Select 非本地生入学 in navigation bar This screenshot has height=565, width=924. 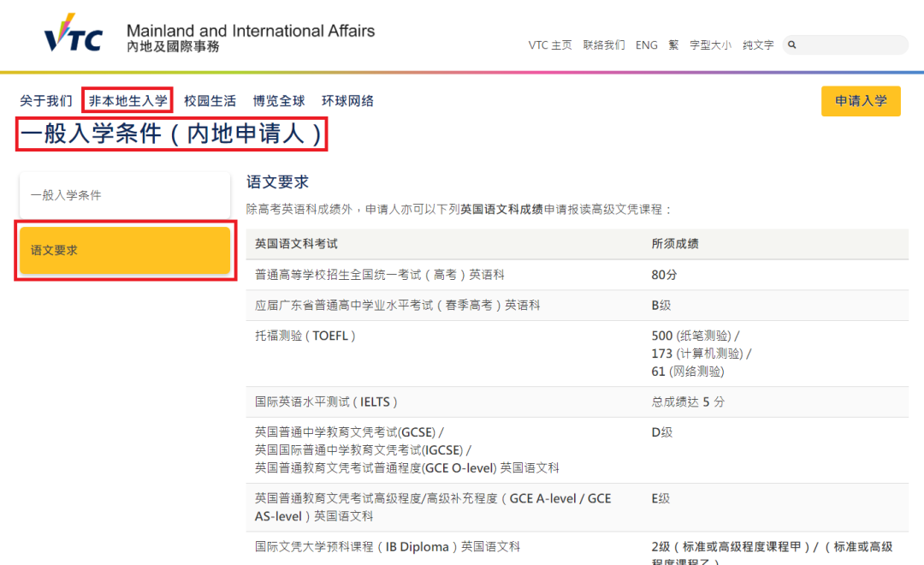tap(128, 101)
